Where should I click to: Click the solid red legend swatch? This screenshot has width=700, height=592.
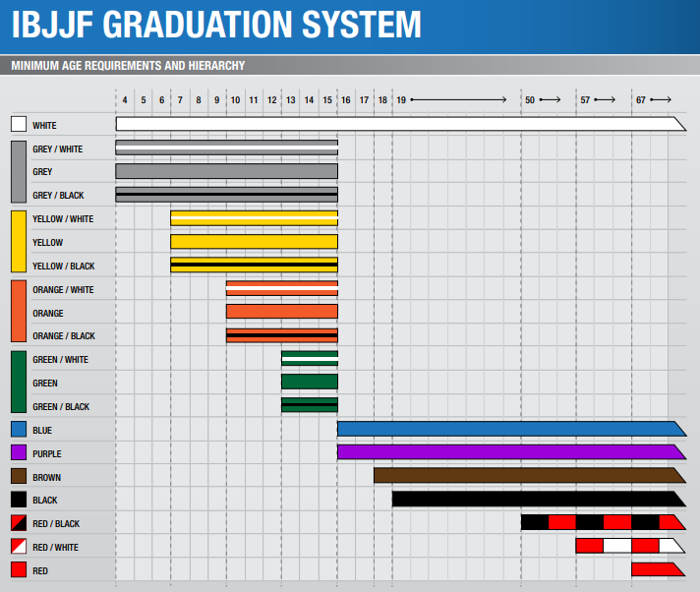(x=19, y=569)
